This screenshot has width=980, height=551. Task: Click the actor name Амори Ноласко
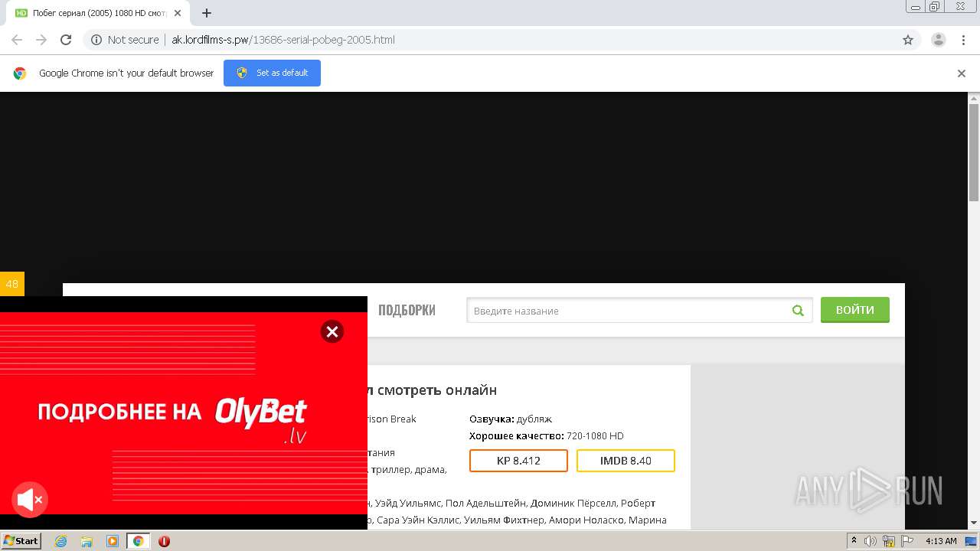tap(586, 520)
